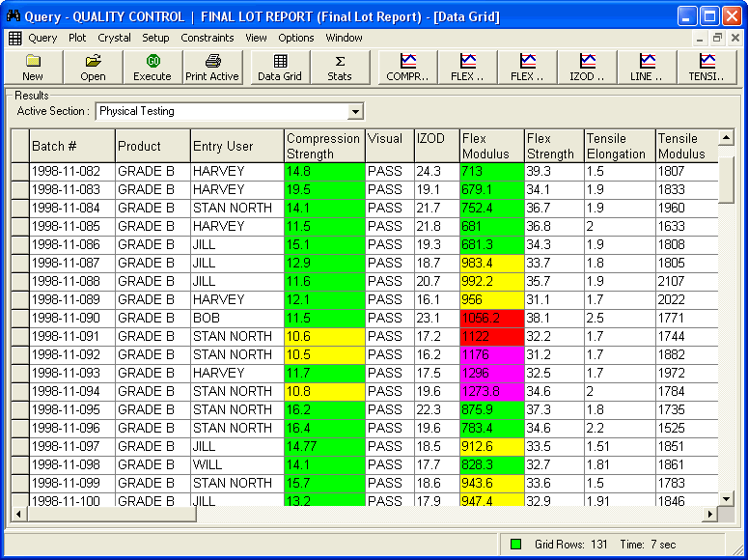Click batch cell 1998-11-085
This screenshot has width=748, height=560.
click(x=72, y=226)
